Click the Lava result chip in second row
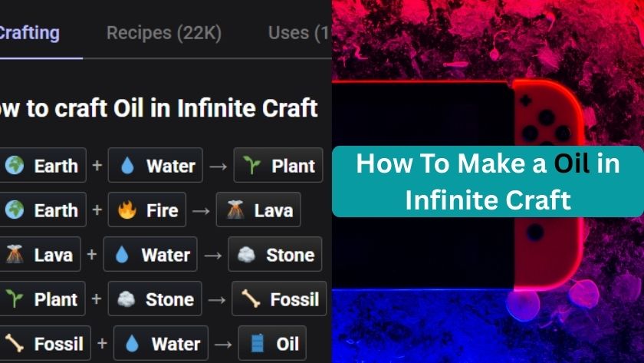This screenshot has height=363, width=644. click(x=258, y=210)
